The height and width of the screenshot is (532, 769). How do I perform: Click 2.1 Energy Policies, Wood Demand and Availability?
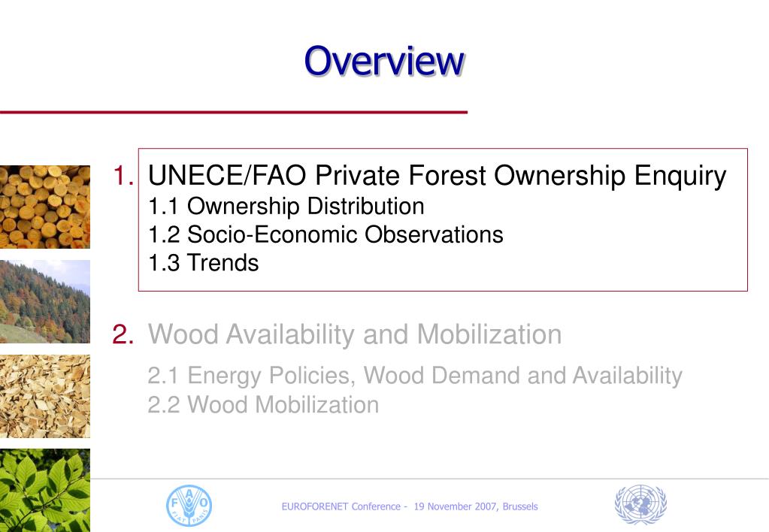click(x=415, y=376)
